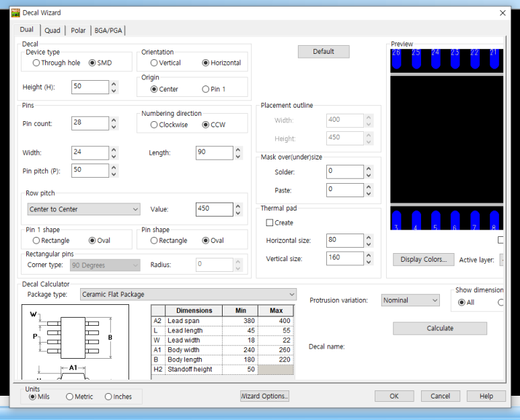Click the Pin count input field
This screenshot has width=520, height=420.
(x=90, y=123)
